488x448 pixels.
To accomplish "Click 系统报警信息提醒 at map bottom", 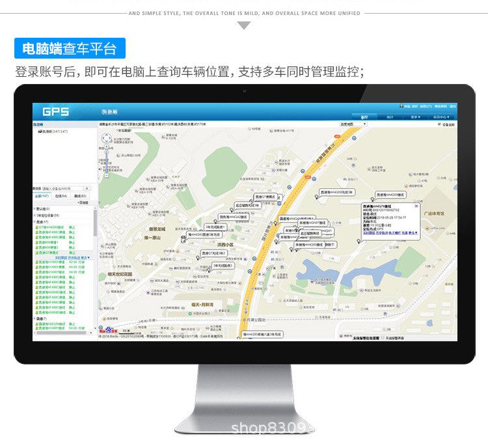I will [x=366, y=338].
